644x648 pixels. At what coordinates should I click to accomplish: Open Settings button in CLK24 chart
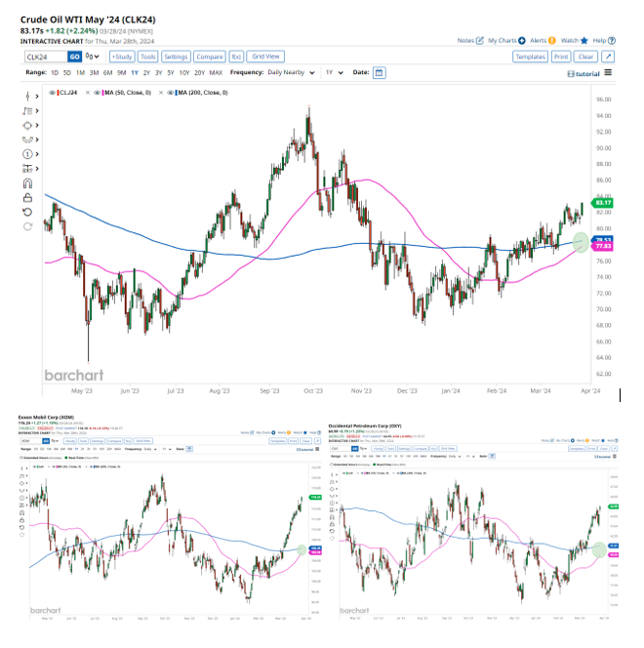[176, 57]
